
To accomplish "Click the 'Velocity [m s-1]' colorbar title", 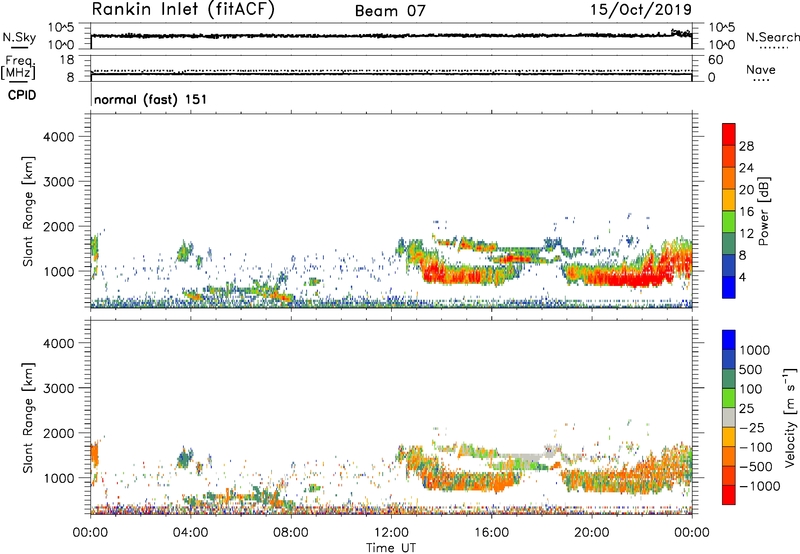I will [790, 417].
